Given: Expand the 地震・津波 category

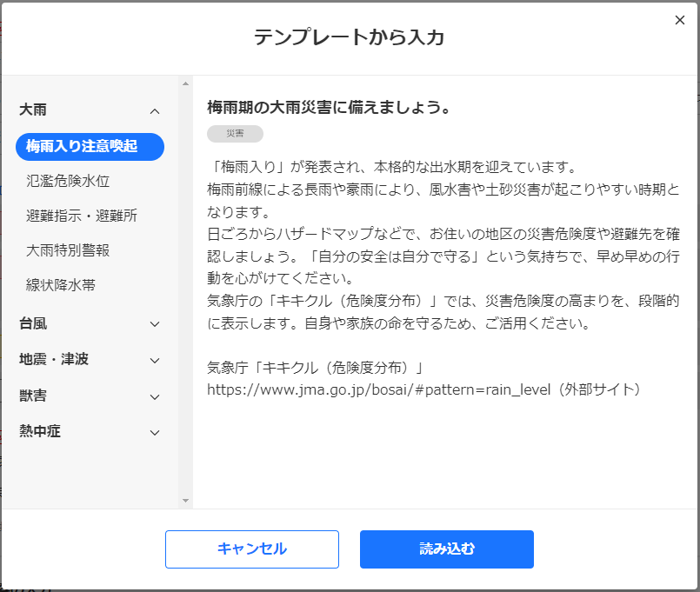Looking at the screenshot, I should [87, 360].
